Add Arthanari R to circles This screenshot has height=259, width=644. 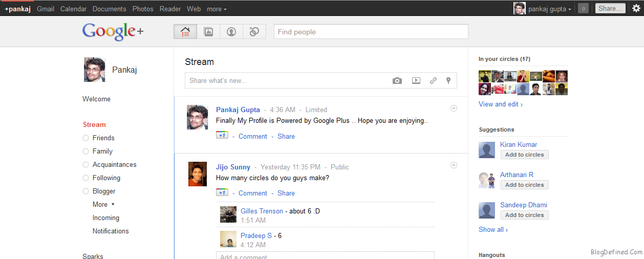pyautogui.click(x=524, y=185)
